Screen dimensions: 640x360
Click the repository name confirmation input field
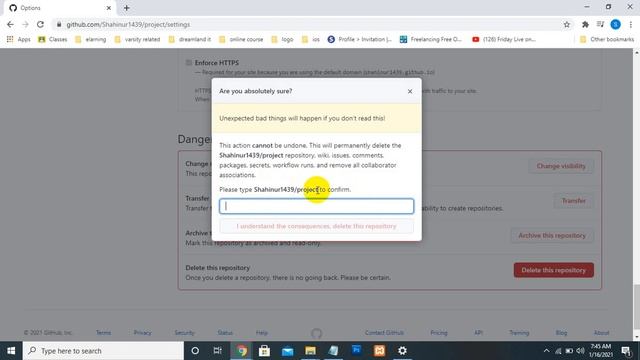point(316,206)
